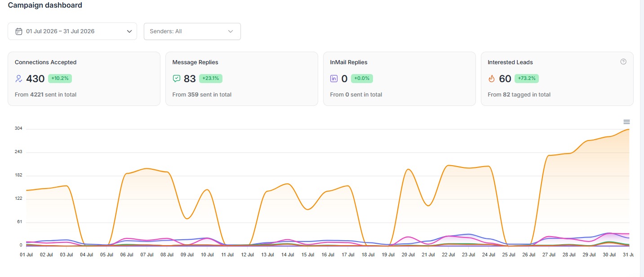
Task: Click the calendar icon in date picker
Action: click(19, 31)
